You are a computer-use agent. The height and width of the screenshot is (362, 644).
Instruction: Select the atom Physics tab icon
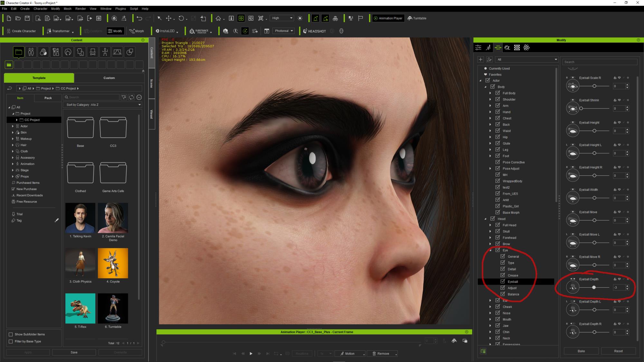point(526,48)
